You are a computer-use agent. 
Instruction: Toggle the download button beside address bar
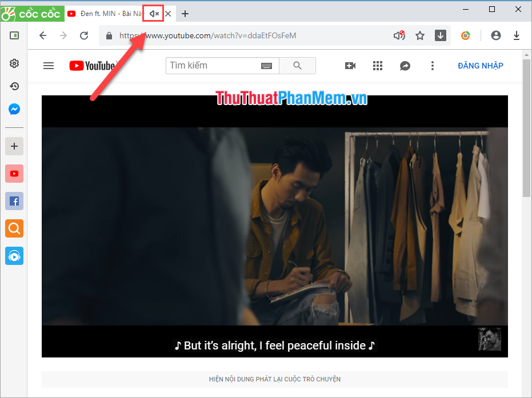coord(440,35)
